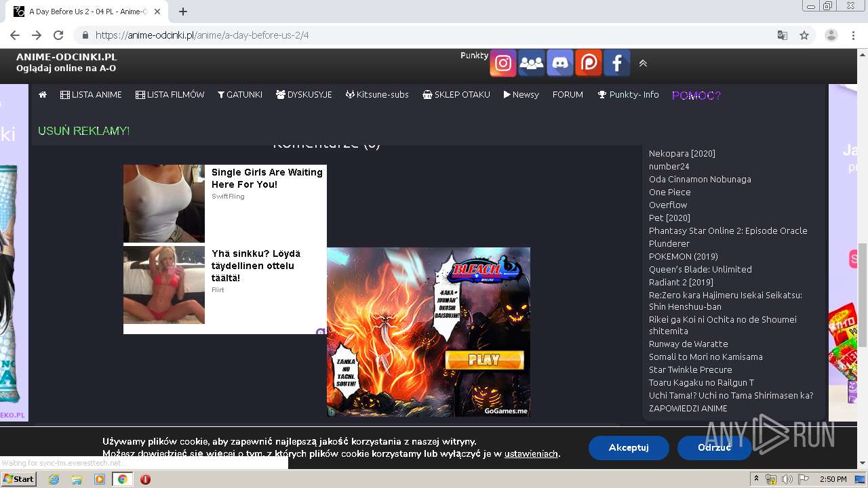Open the community group icon in header
The width and height of the screenshot is (868, 488).
[532, 63]
